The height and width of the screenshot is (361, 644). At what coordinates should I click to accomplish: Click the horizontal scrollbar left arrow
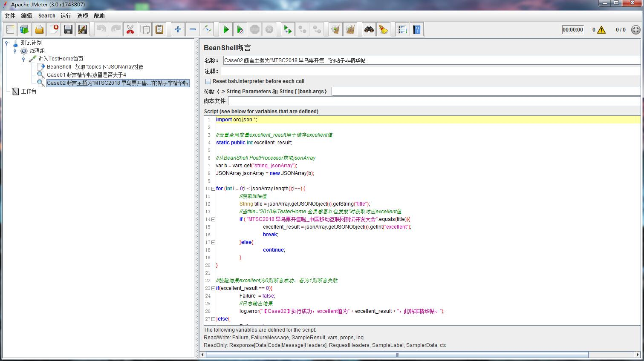tap(203, 355)
